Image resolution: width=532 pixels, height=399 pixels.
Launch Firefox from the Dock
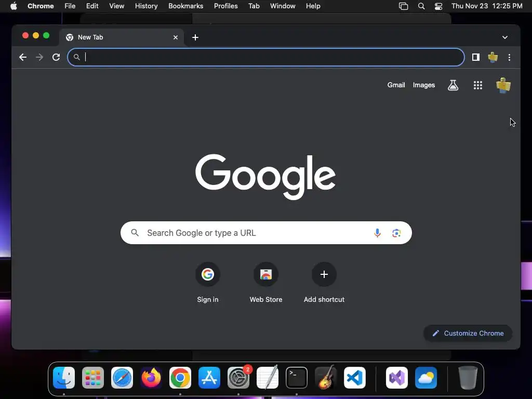point(151,378)
